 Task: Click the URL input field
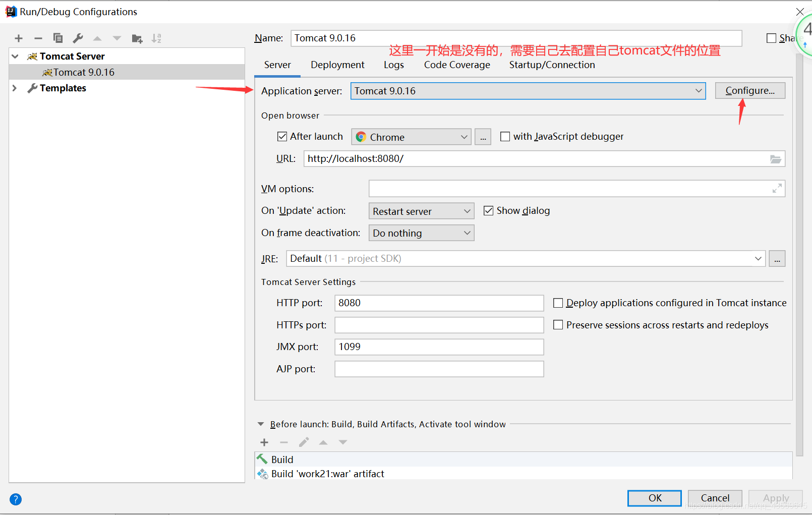544,159
